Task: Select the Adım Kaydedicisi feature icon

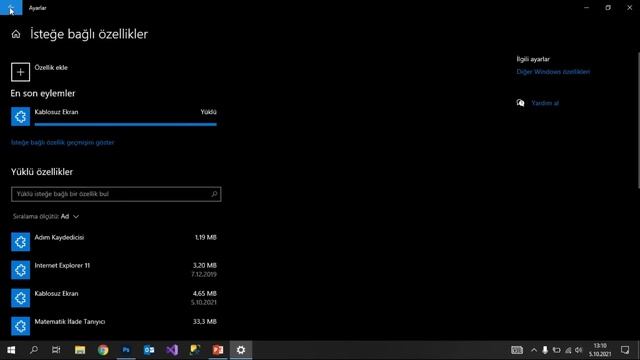Action: coord(20,242)
